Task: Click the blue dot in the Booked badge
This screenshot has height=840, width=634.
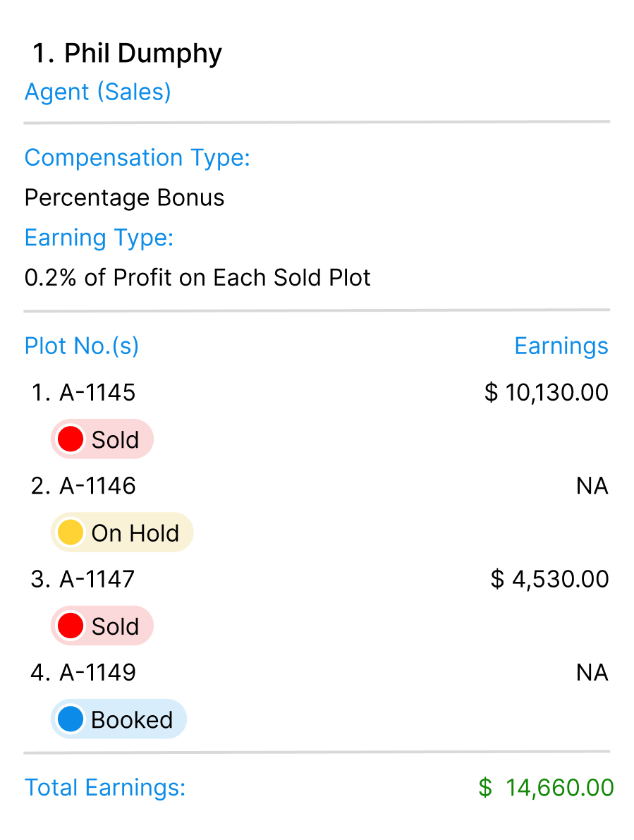Action: click(71, 719)
